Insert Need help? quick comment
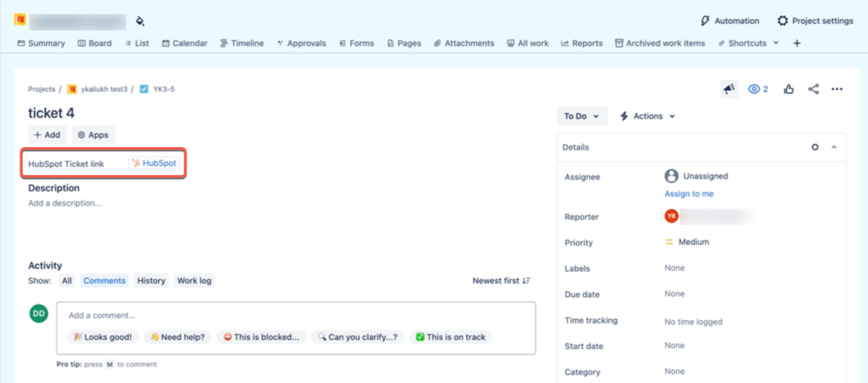The image size is (868, 383). tap(177, 337)
